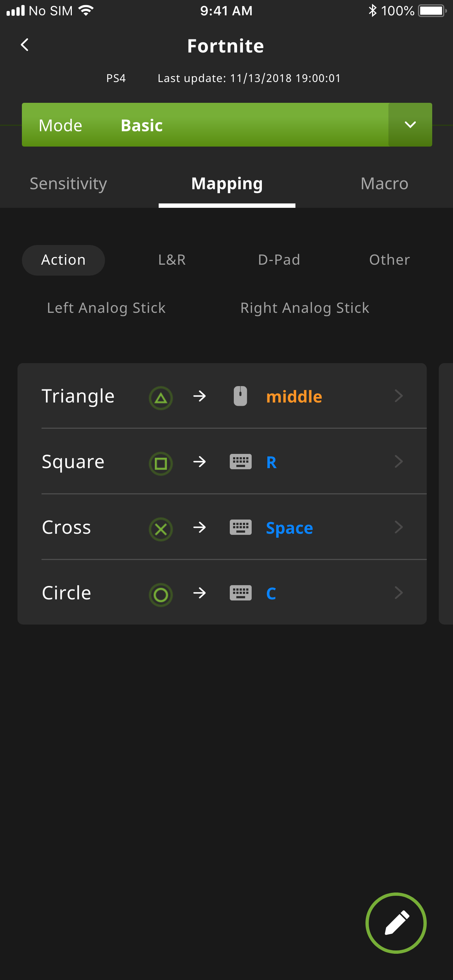Click the mouse icon next to Triangle mapping
The height and width of the screenshot is (980, 453).
point(240,396)
